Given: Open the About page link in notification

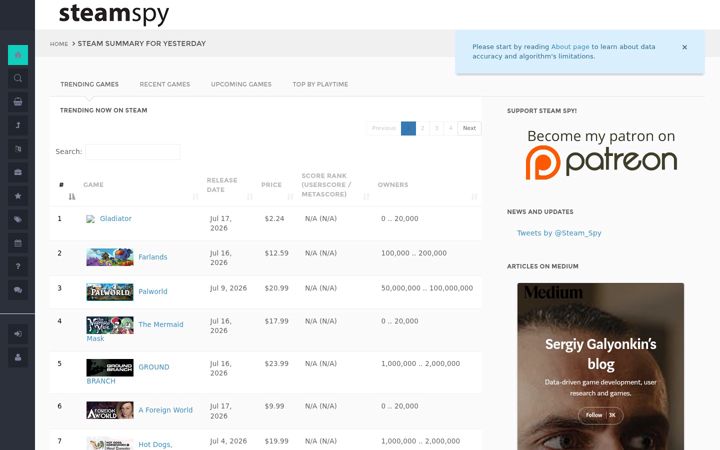Looking at the screenshot, I should pyautogui.click(x=570, y=47).
